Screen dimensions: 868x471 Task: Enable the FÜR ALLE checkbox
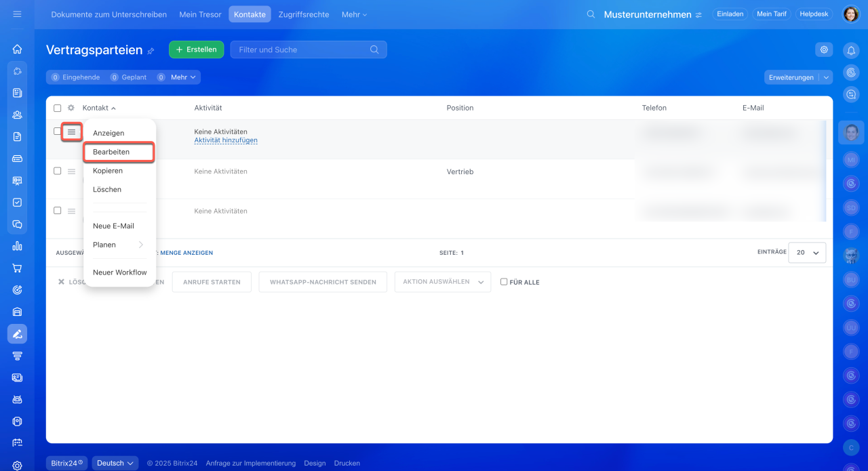pyautogui.click(x=504, y=282)
